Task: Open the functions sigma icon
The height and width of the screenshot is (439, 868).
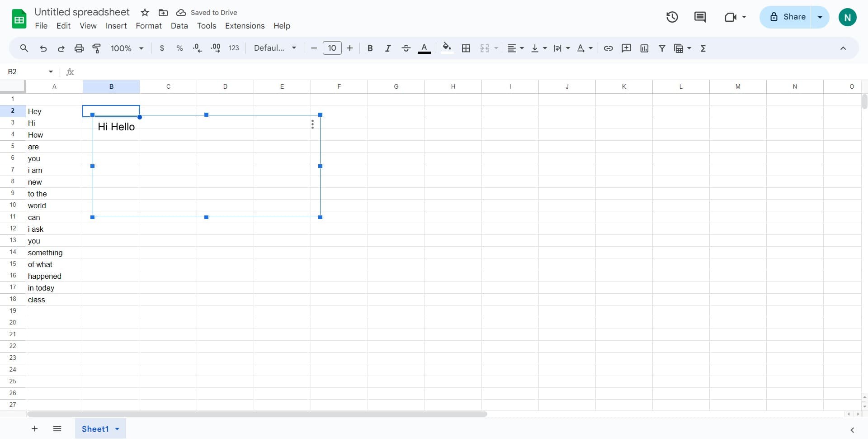Action: point(703,48)
